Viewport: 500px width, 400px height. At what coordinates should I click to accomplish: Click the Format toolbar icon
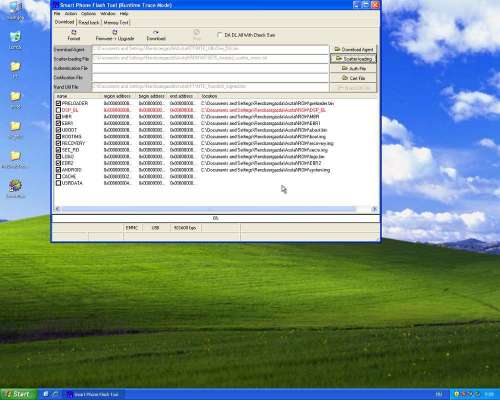[74, 35]
